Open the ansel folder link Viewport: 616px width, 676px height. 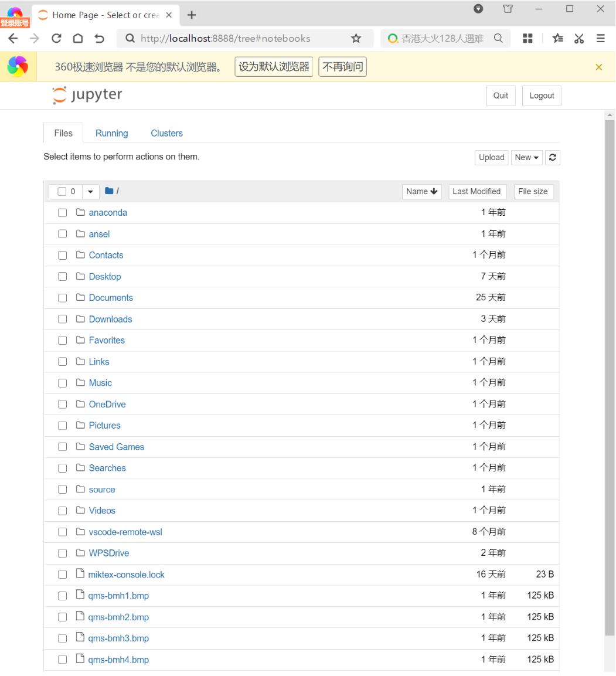click(x=99, y=234)
